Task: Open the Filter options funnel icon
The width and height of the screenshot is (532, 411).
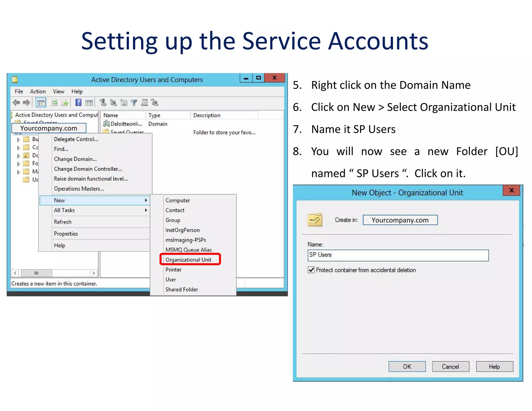Action: [134, 103]
